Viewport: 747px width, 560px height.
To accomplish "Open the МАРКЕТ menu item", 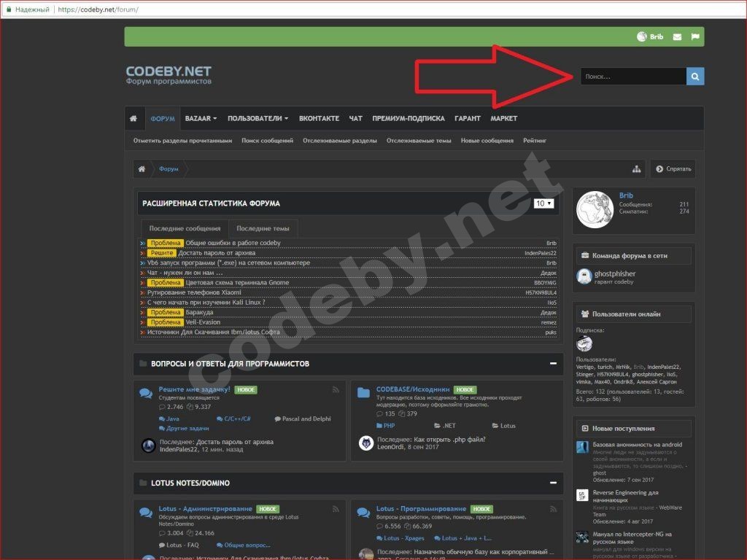I will tap(503, 118).
